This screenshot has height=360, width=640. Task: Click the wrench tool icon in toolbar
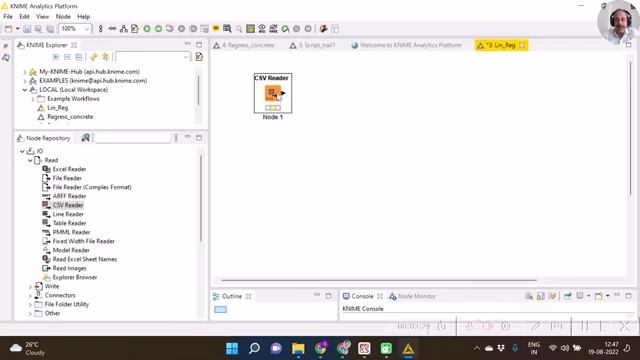point(323,29)
